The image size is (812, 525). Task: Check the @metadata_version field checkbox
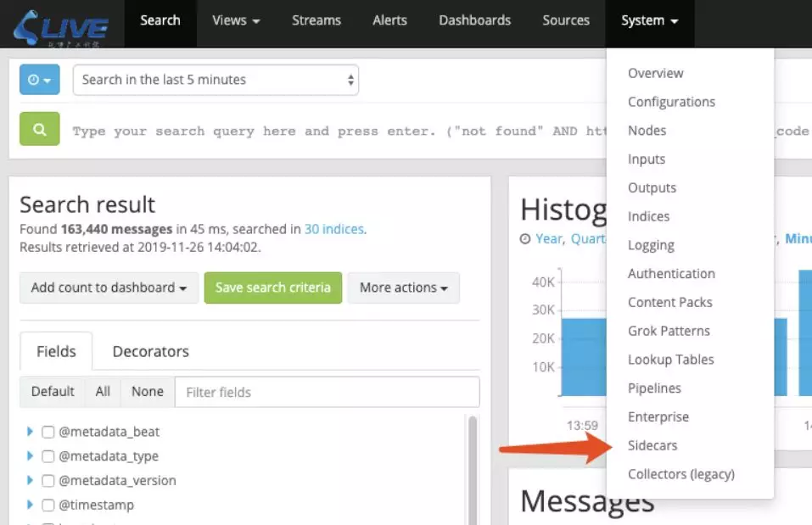tap(48, 481)
